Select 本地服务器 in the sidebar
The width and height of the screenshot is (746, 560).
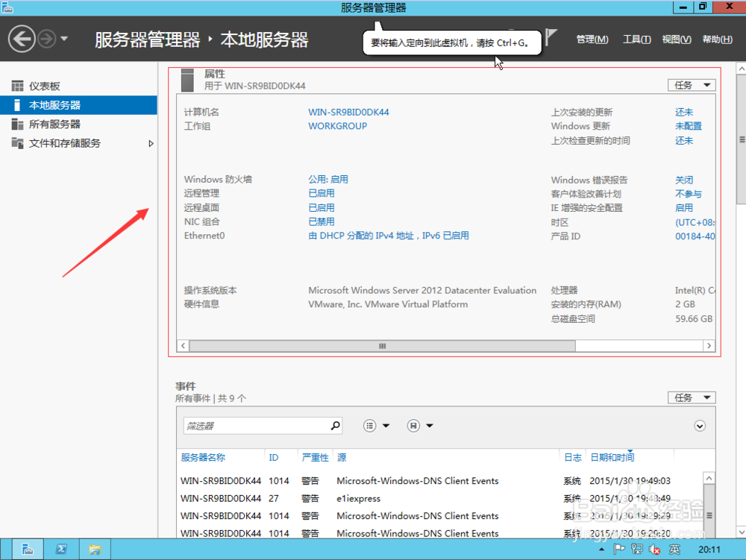78,105
